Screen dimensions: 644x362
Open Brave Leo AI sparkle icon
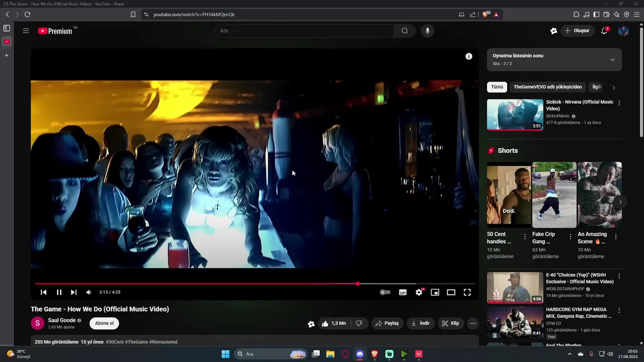pos(616,15)
